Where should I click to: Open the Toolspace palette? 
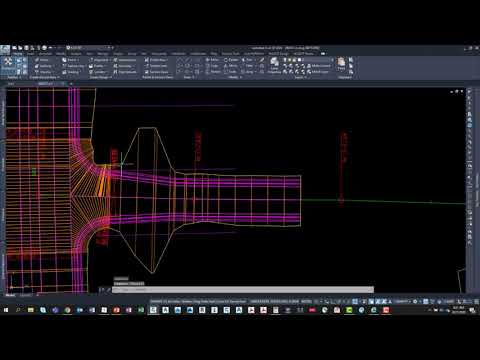pos(8,63)
